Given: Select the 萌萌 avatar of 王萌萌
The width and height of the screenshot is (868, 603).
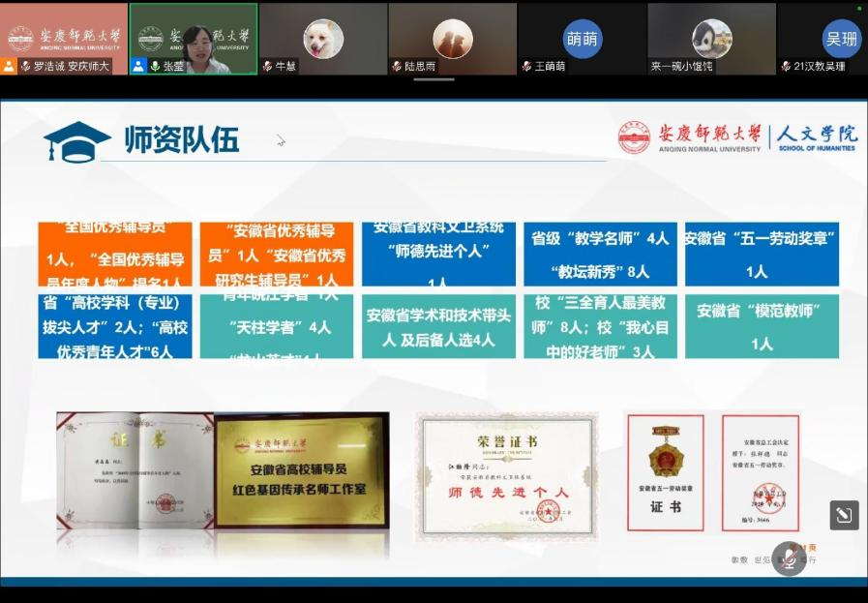Looking at the screenshot, I should [582, 39].
